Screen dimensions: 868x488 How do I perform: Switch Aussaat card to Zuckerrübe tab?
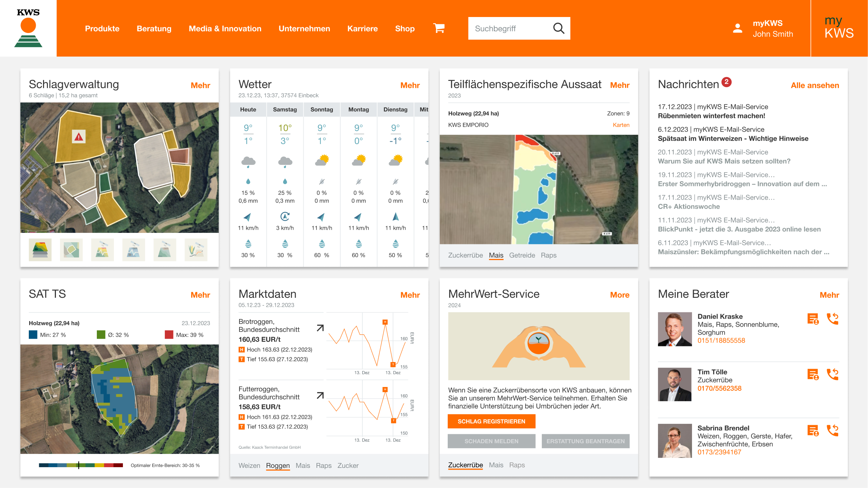(x=465, y=255)
